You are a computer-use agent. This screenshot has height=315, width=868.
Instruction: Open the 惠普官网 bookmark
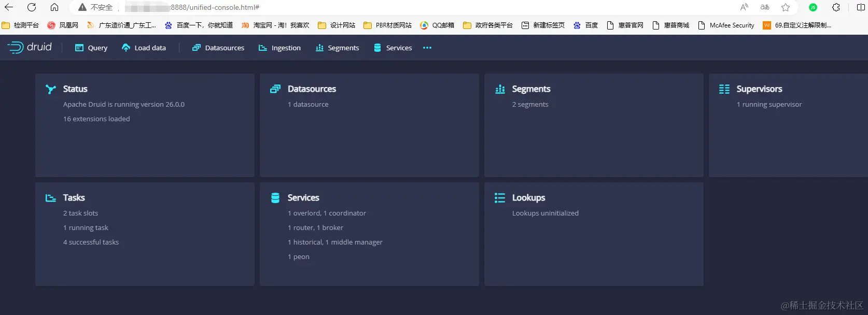click(x=625, y=25)
